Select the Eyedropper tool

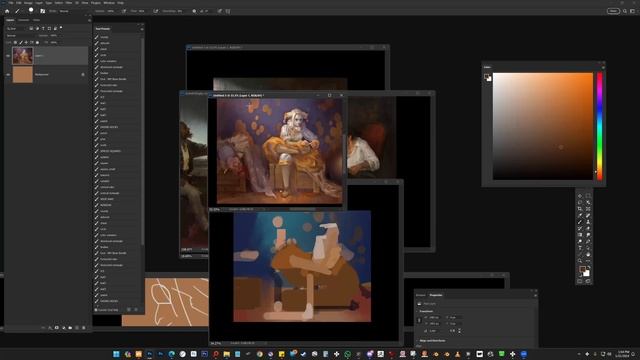580,216
